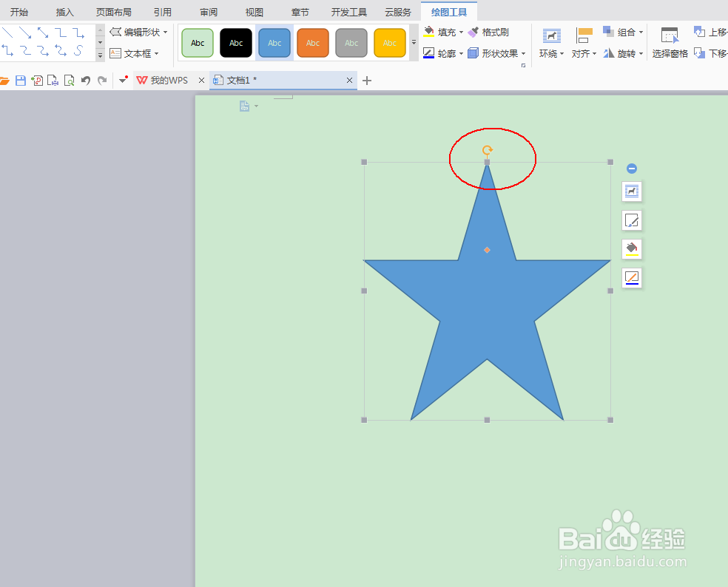Click the print icon
The image size is (728, 587).
click(53, 81)
